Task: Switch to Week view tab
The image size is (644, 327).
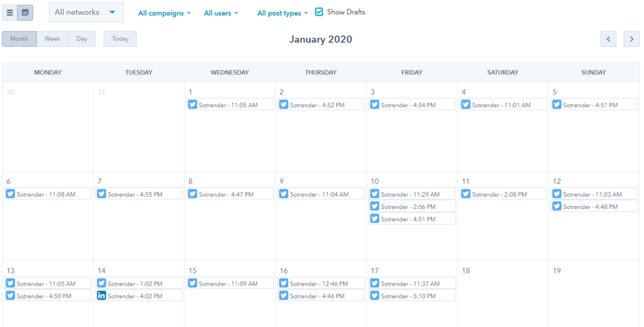Action: coord(52,39)
